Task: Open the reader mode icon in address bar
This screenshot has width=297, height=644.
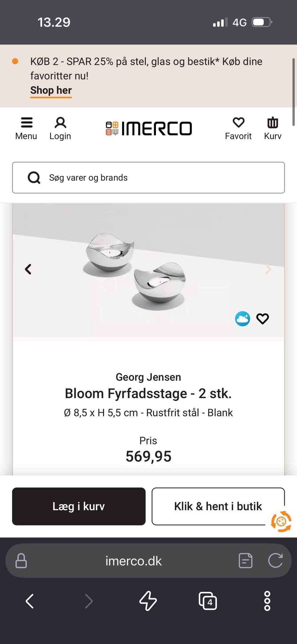Action: (x=246, y=561)
